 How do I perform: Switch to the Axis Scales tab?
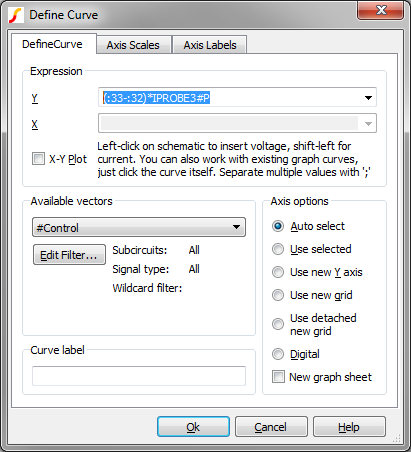point(133,45)
